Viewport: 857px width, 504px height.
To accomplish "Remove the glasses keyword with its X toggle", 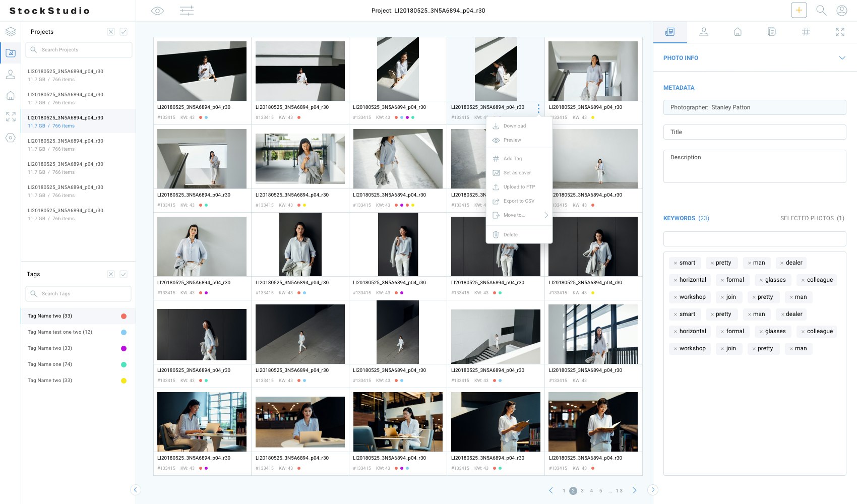I will tap(762, 280).
